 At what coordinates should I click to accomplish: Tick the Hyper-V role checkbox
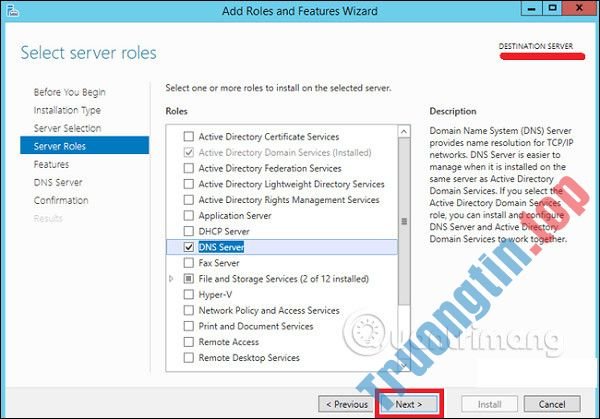pos(189,295)
